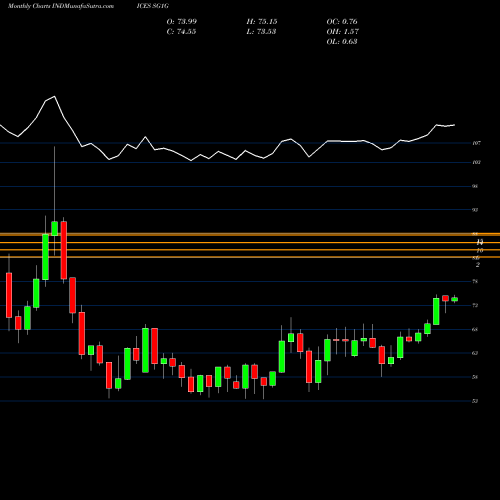This screenshot has width=500, height=500.
Task: Click the 'OH: 1.57' reading
Action: [343, 32]
